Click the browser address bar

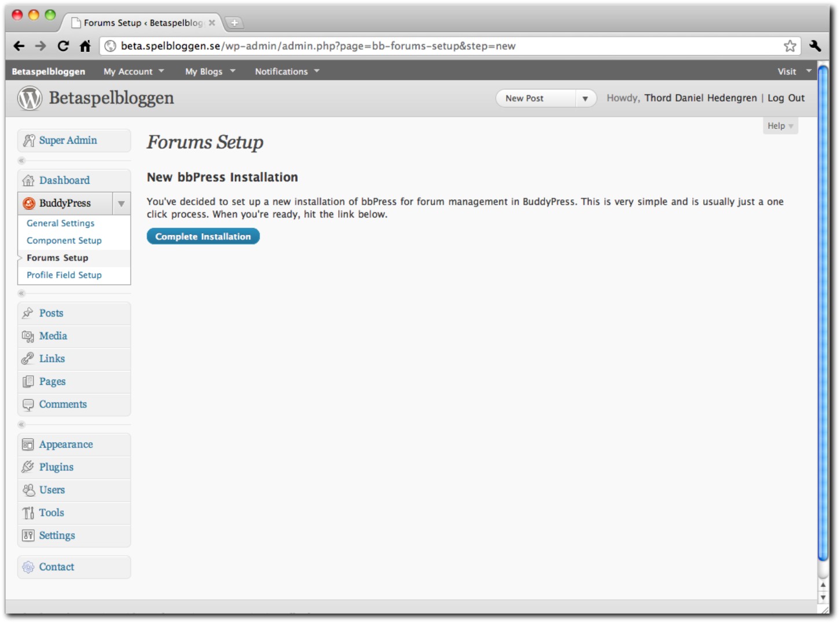click(x=450, y=46)
